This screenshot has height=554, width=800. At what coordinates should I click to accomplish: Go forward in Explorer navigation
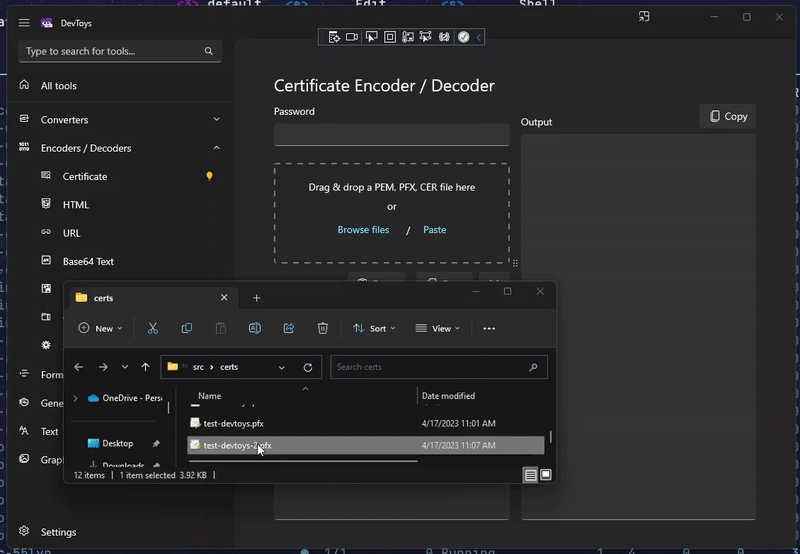(103, 367)
